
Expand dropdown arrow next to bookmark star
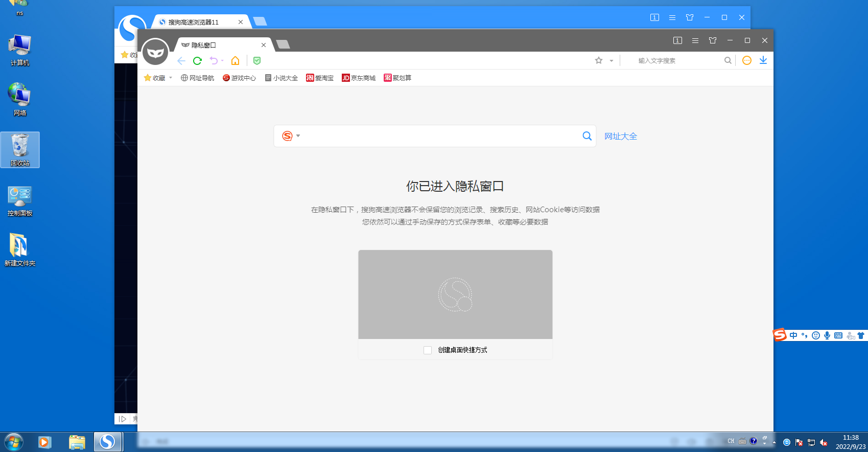point(612,61)
